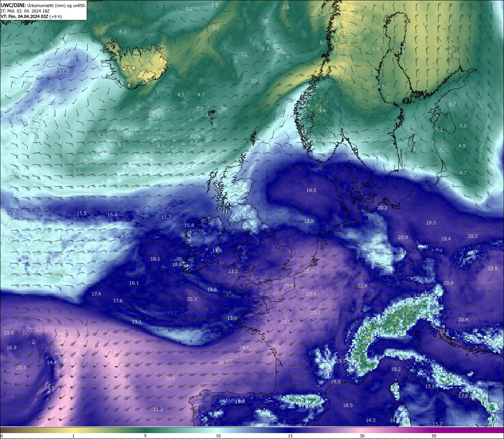Viewport: 504px width, 439px height.
Task: Select the 18.5 value in western Mediterranean
Action: (x=348, y=406)
